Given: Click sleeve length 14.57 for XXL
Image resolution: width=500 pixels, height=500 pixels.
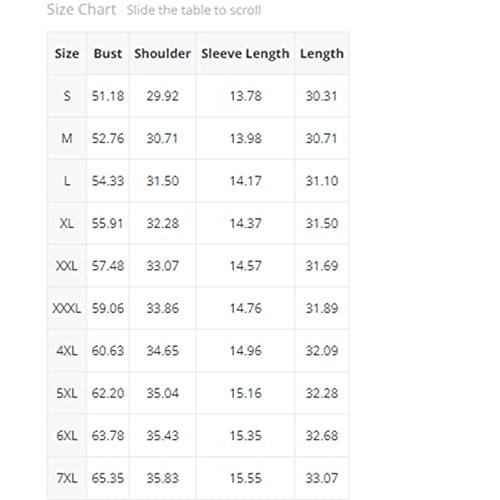Looking at the screenshot, I should (245, 266).
